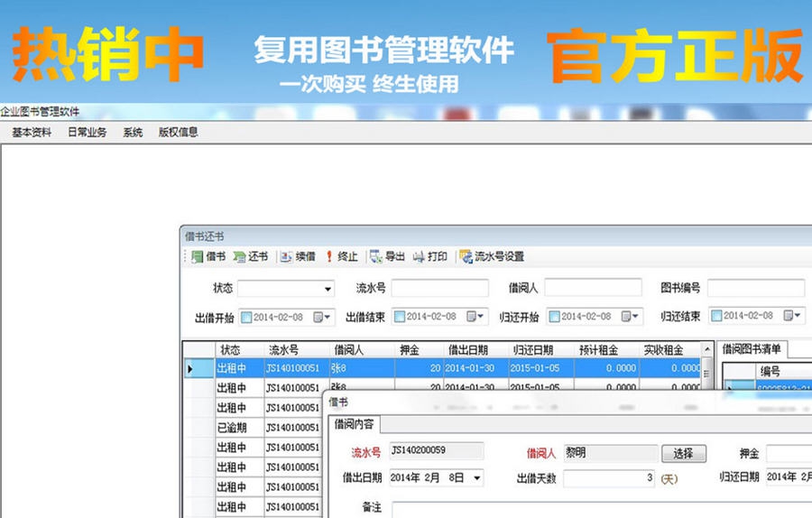Image resolution: width=812 pixels, height=518 pixels.
Task: Enable the 归还开始 date checkbox
Action: (x=554, y=317)
